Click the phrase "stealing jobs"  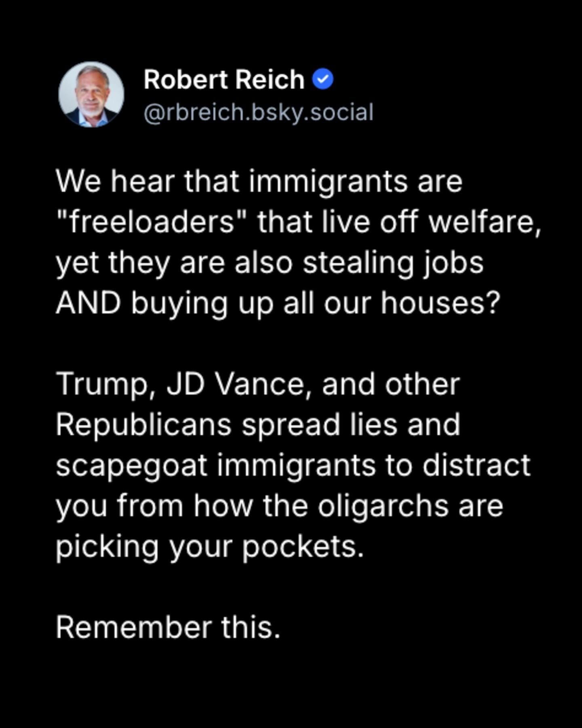coord(393,263)
